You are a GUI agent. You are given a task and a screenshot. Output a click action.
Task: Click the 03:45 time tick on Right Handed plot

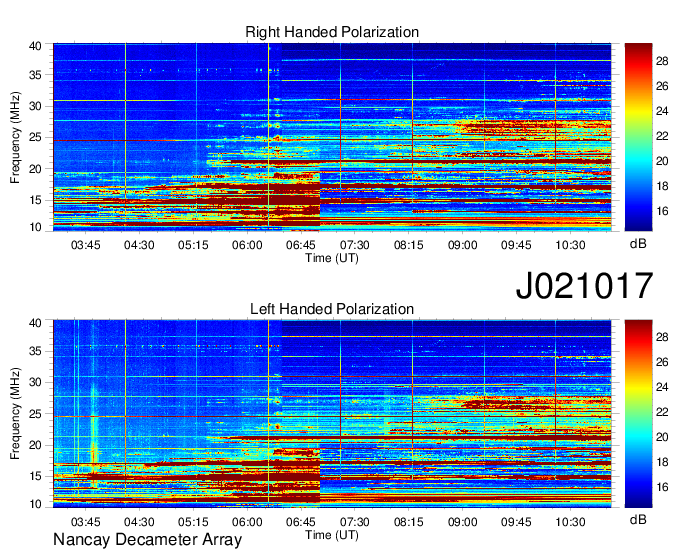pyautogui.click(x=85, y=245)
